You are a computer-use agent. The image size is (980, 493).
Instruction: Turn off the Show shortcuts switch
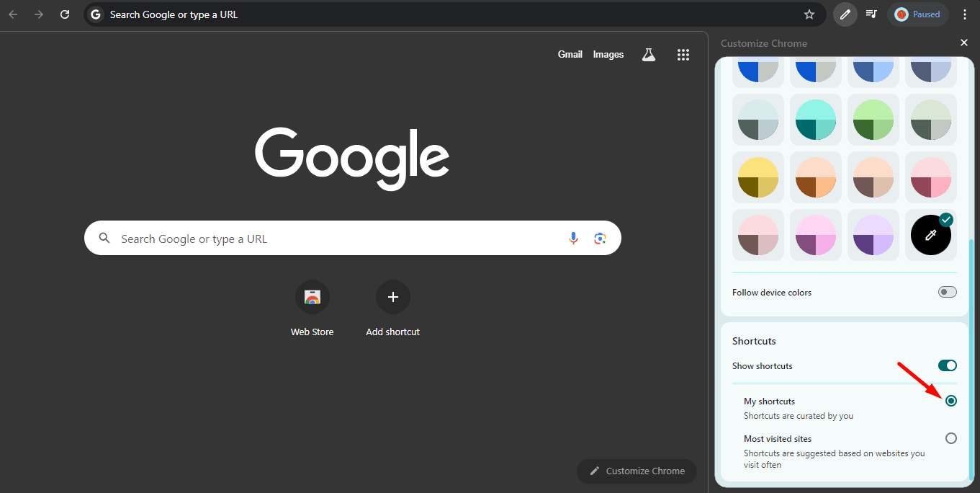click(x=948, y=366)
